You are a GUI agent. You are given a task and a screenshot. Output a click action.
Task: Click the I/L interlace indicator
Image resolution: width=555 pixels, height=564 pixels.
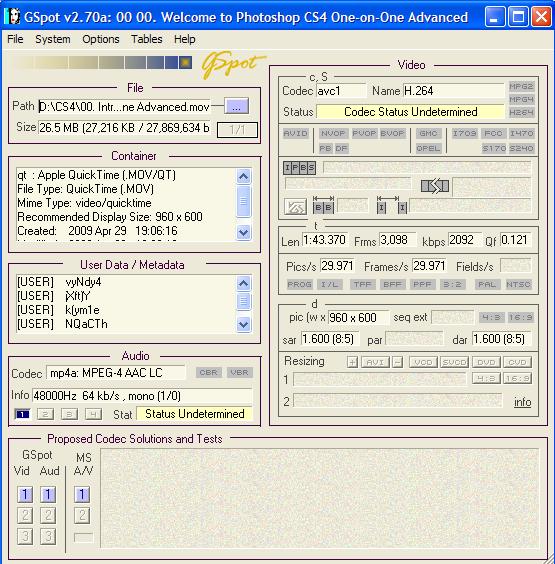[x=329, y=285]
